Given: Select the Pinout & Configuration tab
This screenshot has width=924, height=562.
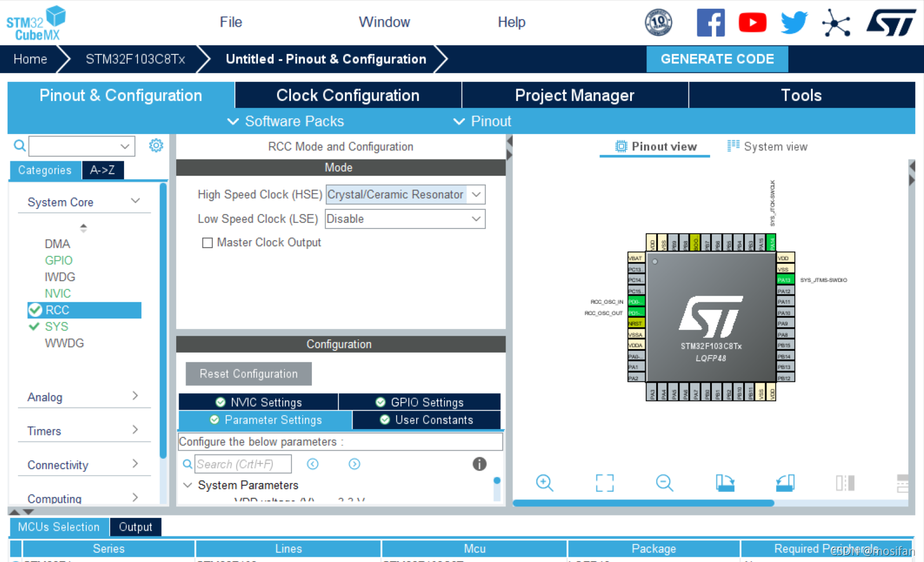Looking at the screenshot, I should [x=121, y=95].
